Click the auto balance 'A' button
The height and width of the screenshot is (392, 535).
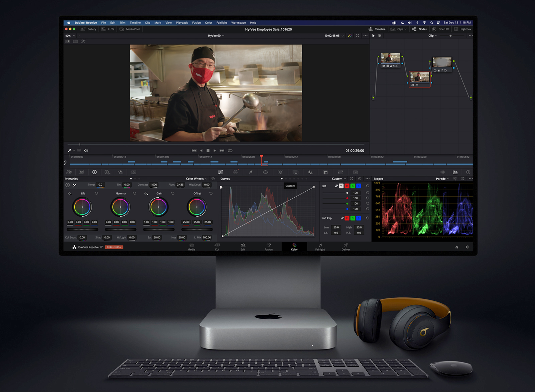pyautogui.click(x=68, y=185)
